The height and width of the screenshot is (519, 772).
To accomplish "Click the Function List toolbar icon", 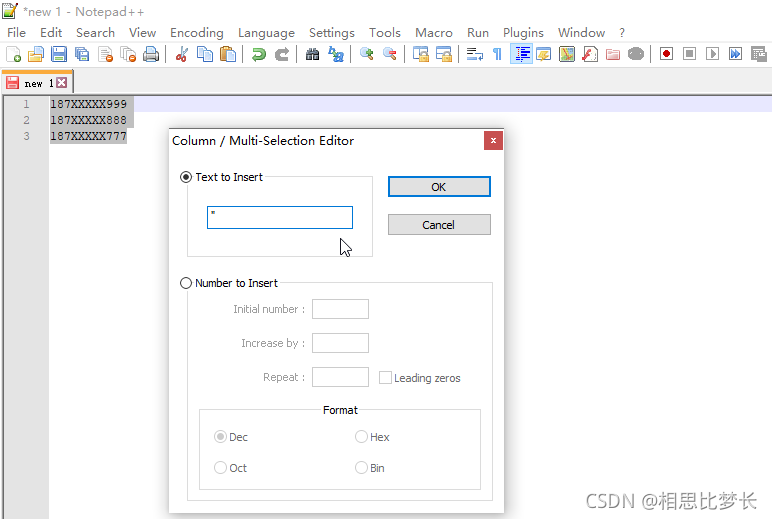I will (x=590, y=54).
